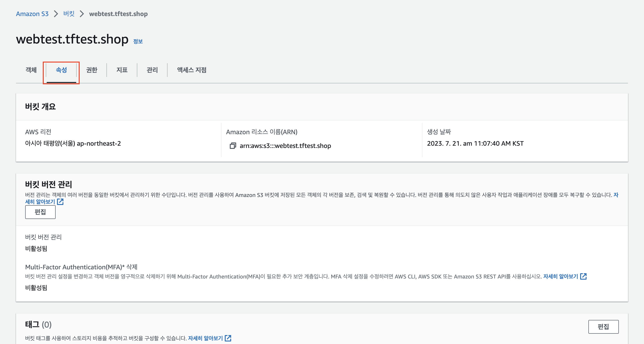This screenshot has height=344, width=644.
Task: Open the 객체 tab
Action: point(31,70)
